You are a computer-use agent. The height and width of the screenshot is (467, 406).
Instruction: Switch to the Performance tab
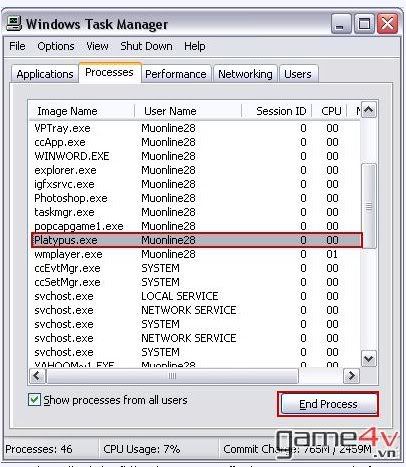(176, 74)
